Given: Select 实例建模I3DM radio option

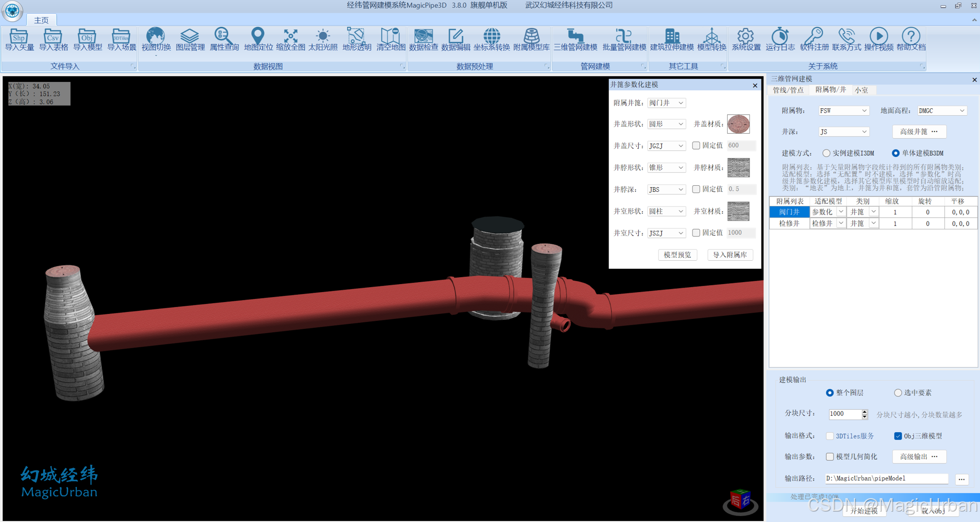Looking at the screenshot, I should pyautogui.click(x=827, y=153).
